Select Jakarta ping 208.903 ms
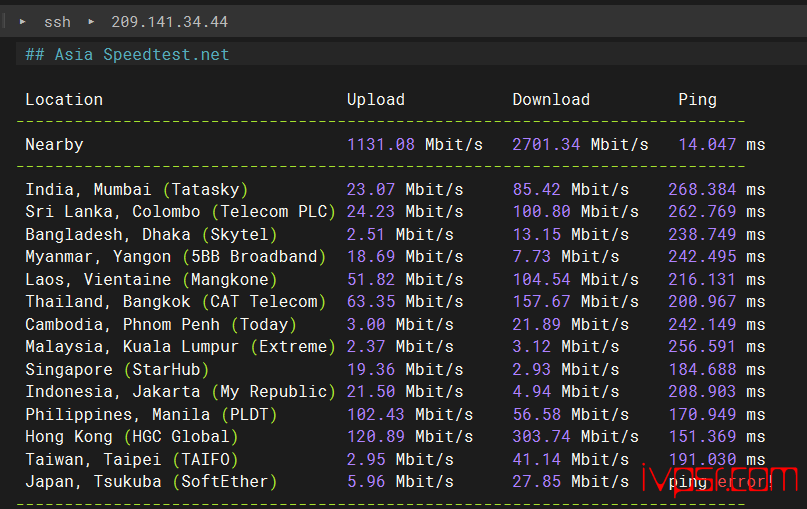This screenshot has height=509, width=807. (717, 392)
